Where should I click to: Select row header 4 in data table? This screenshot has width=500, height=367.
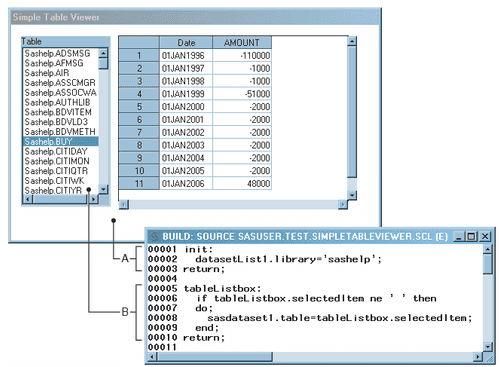pos(139,94)
